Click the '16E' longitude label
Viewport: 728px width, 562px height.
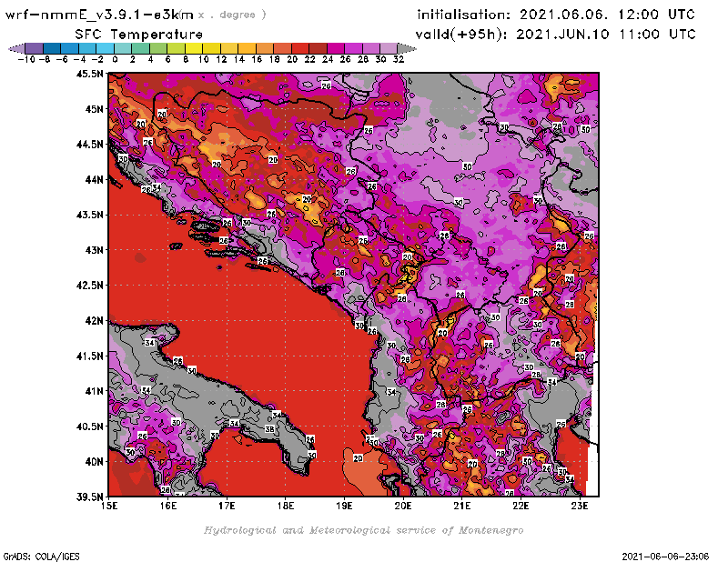point(167,506)
